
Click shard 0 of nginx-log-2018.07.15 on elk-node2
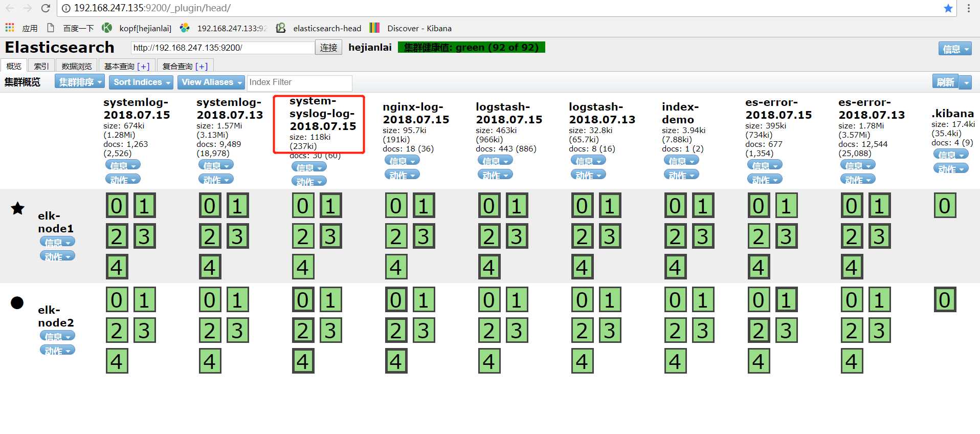[x=396, y=300]
